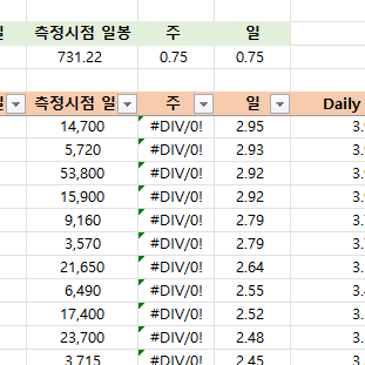Open the partially visible leftmost filter dropdown

[x=16, y=104]
